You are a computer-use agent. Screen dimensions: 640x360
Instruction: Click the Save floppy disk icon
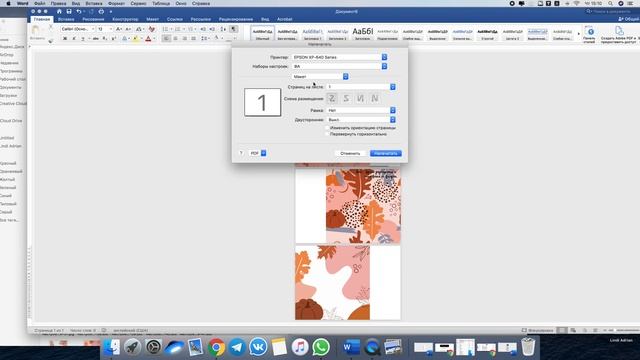click(x=69, y=11)
